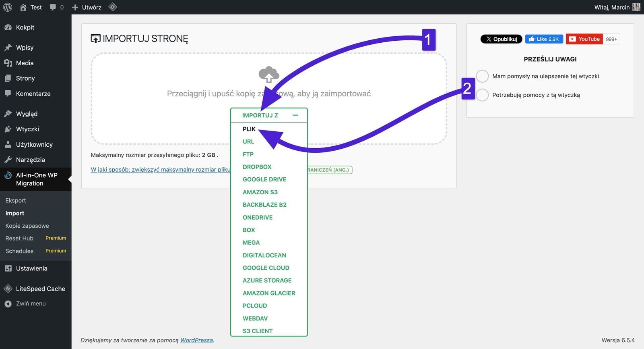Click the Narzędzia wrench icon in sidebar
This screenshot has height=349, width=644.
pyautogui.click(x=8, y=160)
